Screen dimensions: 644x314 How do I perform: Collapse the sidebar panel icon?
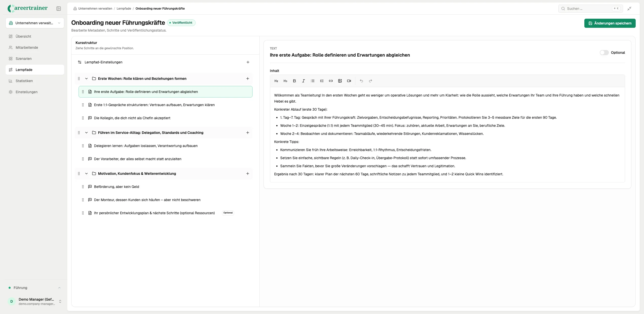pos(59,9)
